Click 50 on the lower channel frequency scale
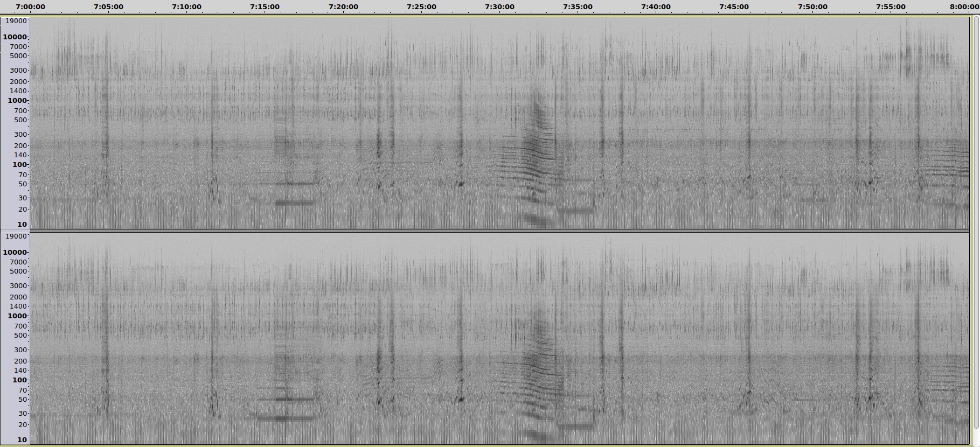 22,400
